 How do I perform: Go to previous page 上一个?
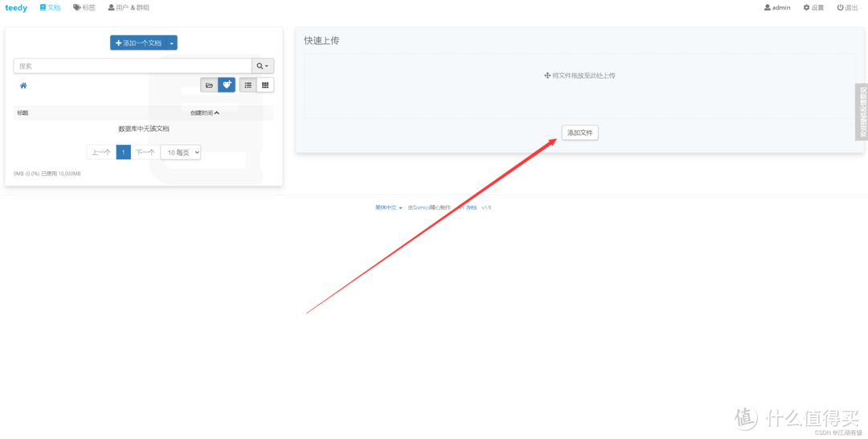click(x=101, y=152)
